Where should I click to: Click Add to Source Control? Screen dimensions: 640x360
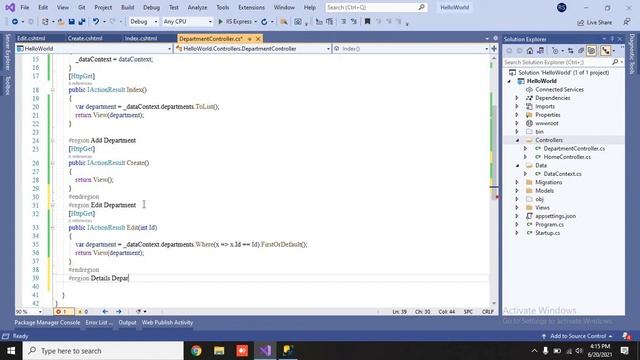click(578, 336)
